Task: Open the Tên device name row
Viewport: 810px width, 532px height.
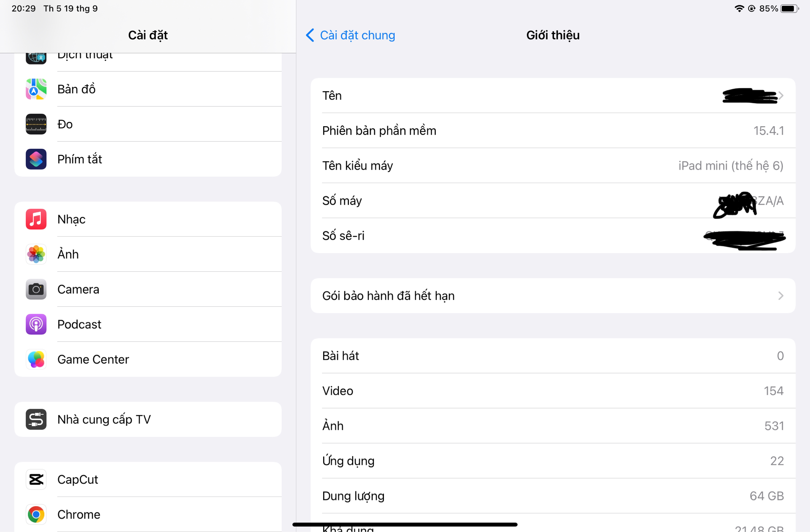Action: pyautogui.click(x=553, y=95)
